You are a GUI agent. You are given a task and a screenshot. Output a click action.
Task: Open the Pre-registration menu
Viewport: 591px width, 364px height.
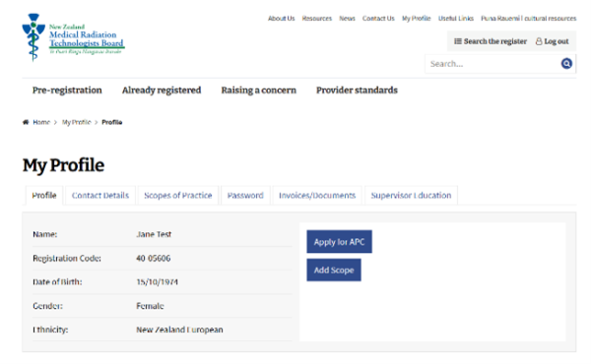click(x=67, y=91)
